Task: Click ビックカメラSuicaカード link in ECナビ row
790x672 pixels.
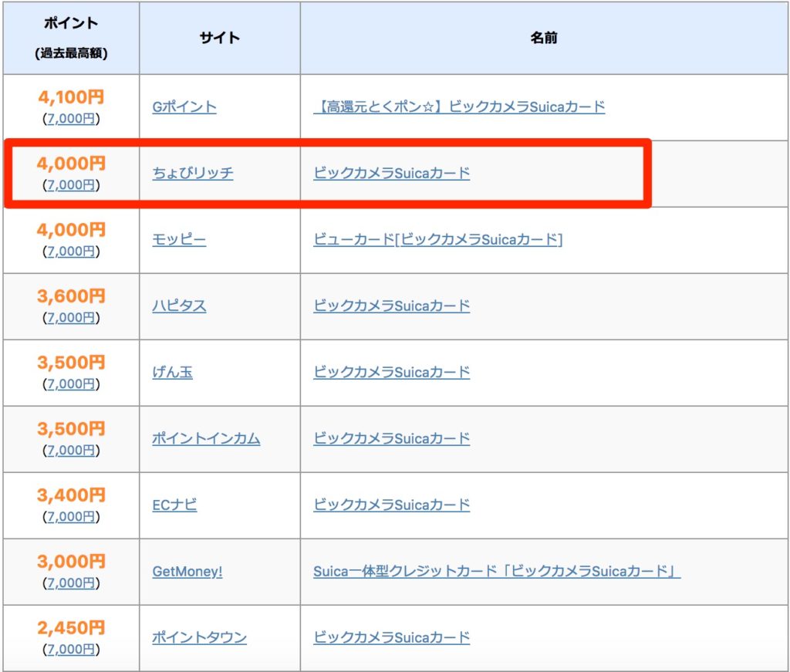Action: [x=391, y=505]
